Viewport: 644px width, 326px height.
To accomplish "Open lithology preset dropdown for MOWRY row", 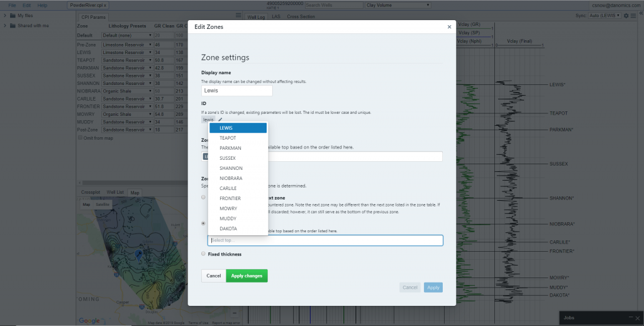I will click(x=127, y=115).
